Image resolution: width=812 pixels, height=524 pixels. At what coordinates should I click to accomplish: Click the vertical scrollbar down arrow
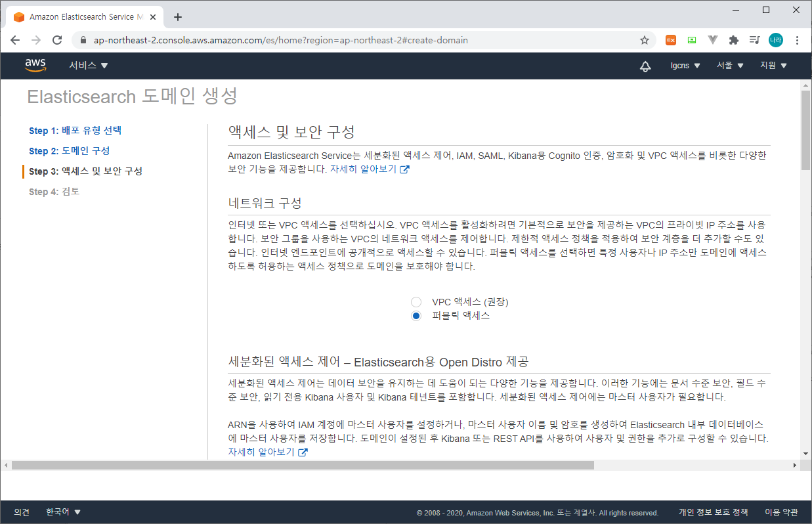805,454
